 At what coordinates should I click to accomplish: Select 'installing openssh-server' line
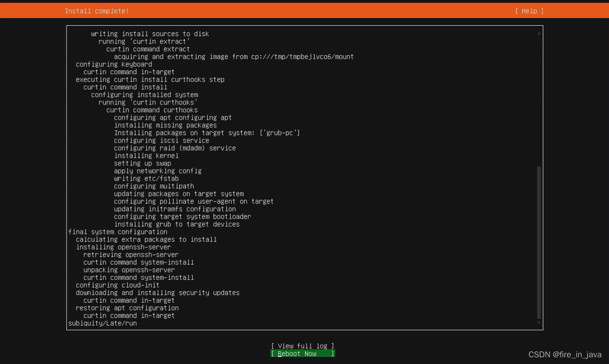(124, 247)
